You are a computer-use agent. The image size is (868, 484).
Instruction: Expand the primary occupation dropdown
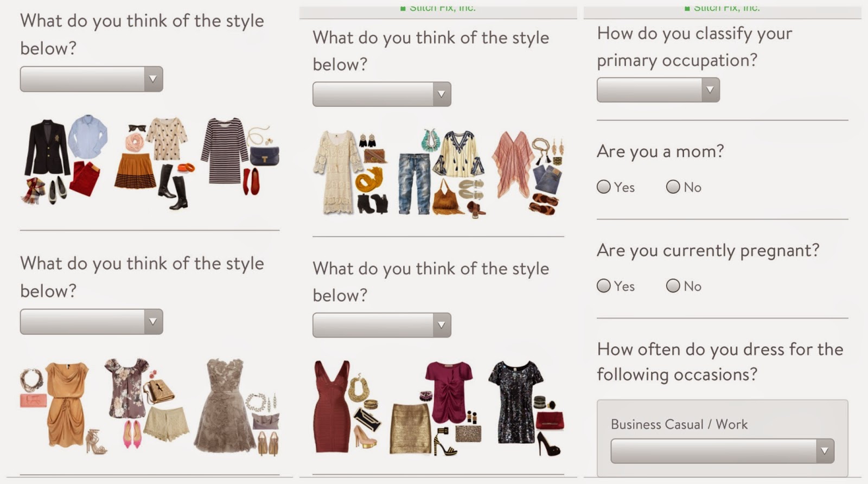pyautogui.click(x=658, y=90)
